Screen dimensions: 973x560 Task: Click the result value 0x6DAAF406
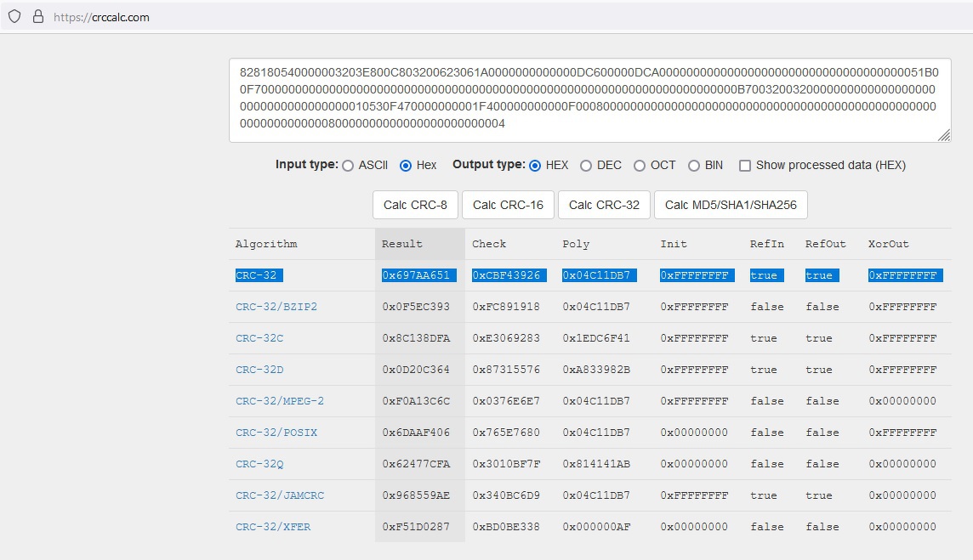click(x=416, y=433)
